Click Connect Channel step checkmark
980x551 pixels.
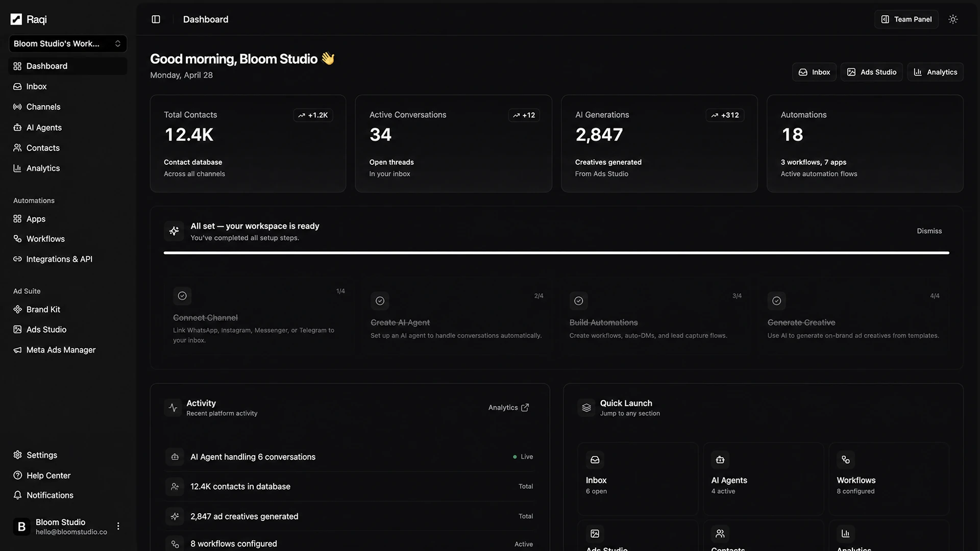pyautogui.click(x=182, y=296)
